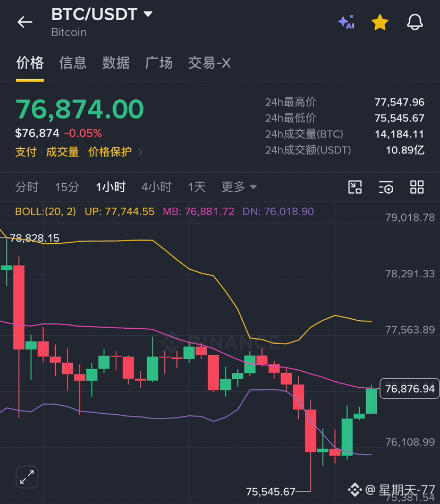Go back using the left arrow

point(25,22)
